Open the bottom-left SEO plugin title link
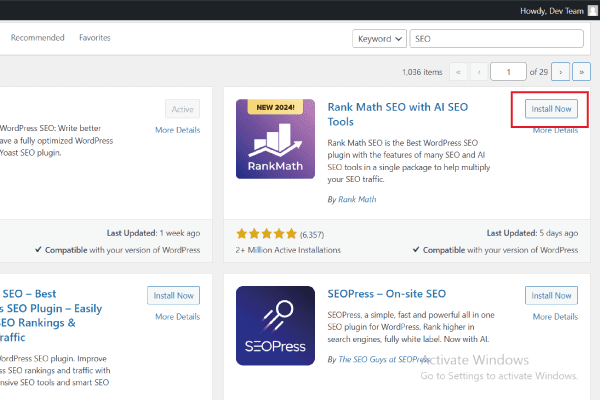The height and width of the screenshot is (400, 600). pos(51,315)
